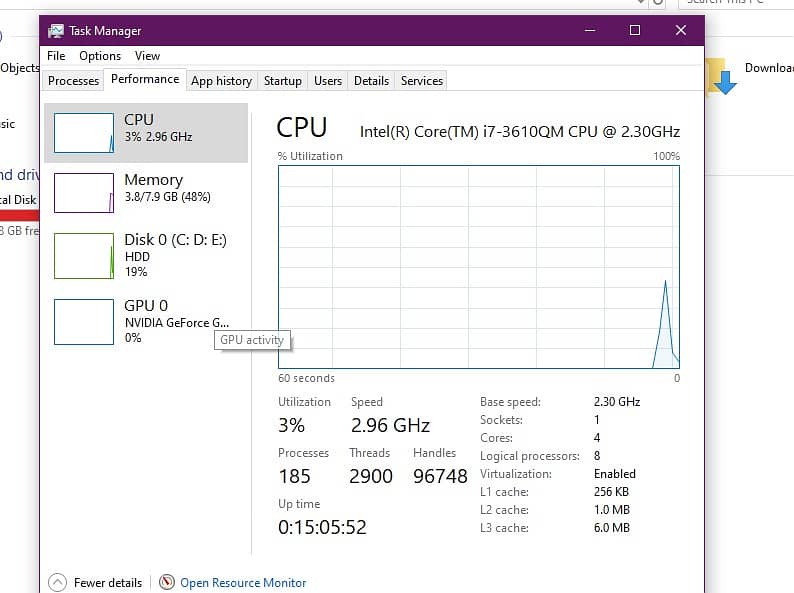794x593 pixels.
Task: Switch to the App history tab
Action: click(x=221, y=81)
